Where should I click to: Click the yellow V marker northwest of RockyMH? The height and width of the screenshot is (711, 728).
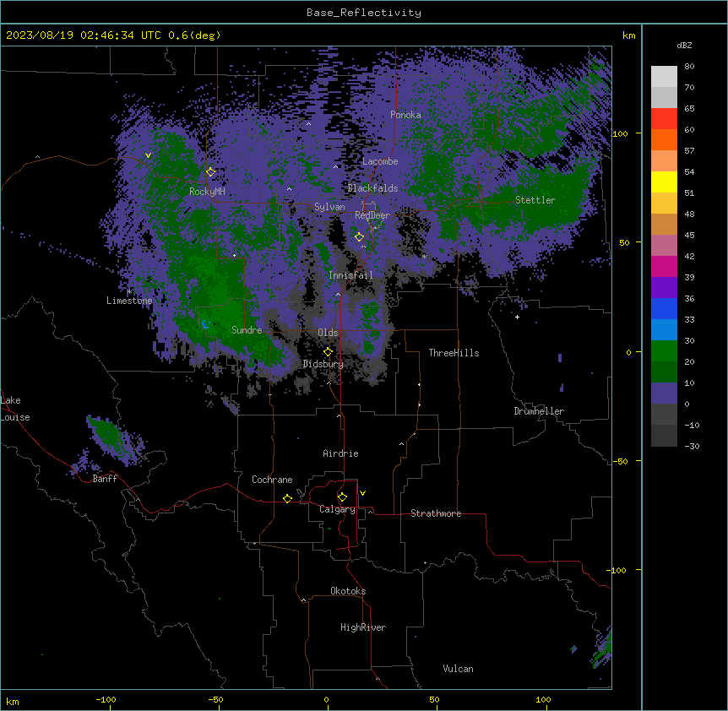pyautogui.click(x=148, y=155)
